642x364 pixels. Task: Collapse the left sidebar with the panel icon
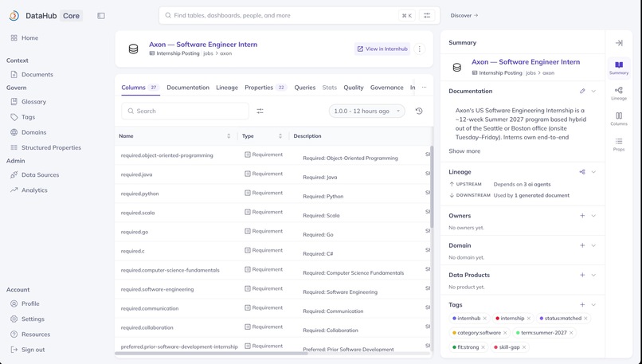click(x=101, y=16)
